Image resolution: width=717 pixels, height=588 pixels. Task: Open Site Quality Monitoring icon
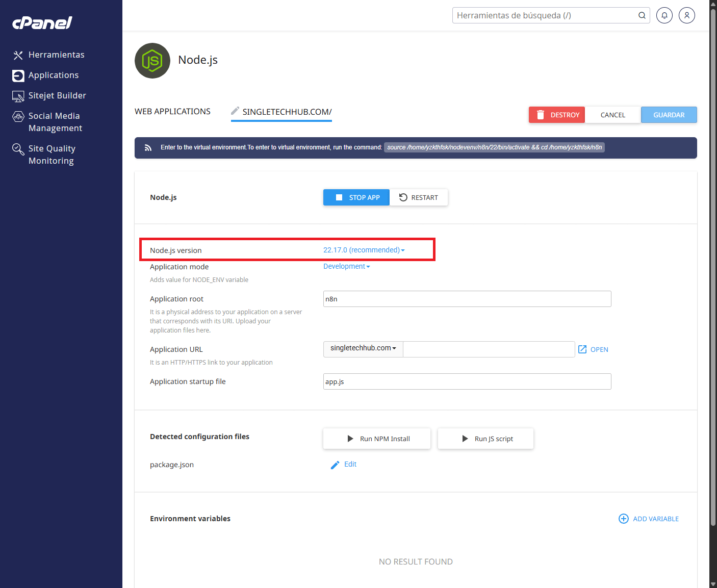[x=18, y=149]
